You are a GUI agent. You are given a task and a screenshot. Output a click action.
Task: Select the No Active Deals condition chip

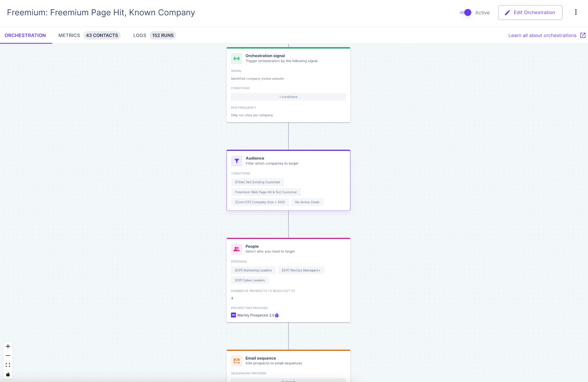[307, 202]
